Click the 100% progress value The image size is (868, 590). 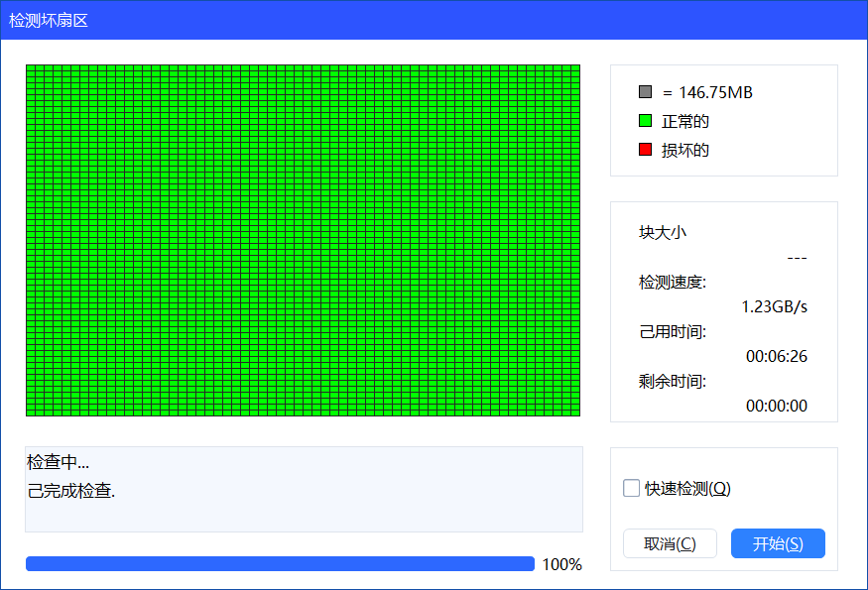pyautogui.click(x=561, y=564)
